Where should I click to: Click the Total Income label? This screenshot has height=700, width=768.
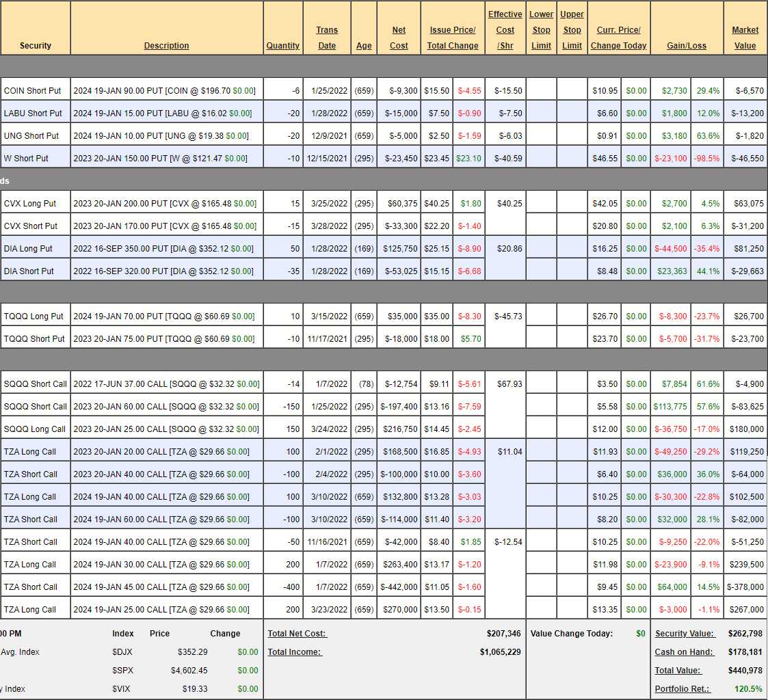pyautogui.click(x=295, y=652)
